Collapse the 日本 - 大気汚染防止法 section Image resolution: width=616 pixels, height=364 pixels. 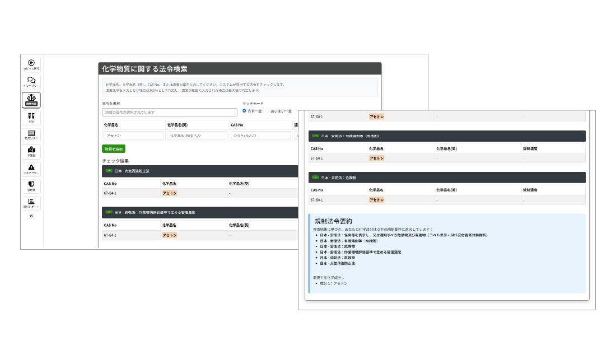pos(109,170)
